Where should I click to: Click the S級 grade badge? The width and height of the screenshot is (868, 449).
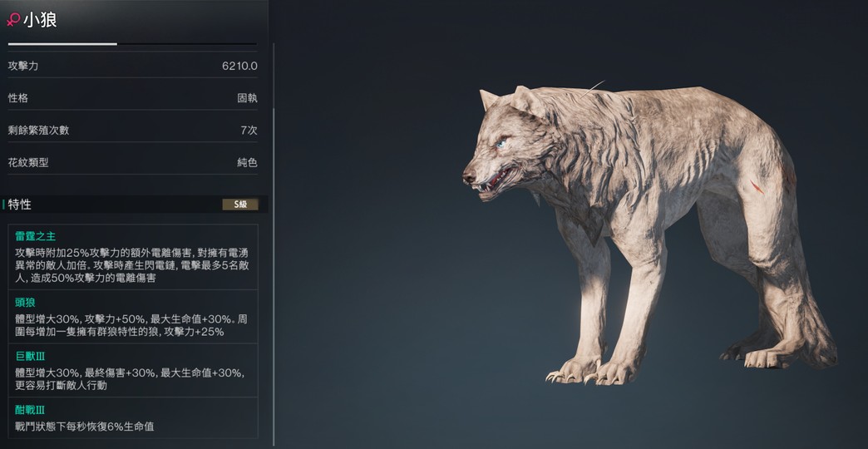[x=240, y=205]
